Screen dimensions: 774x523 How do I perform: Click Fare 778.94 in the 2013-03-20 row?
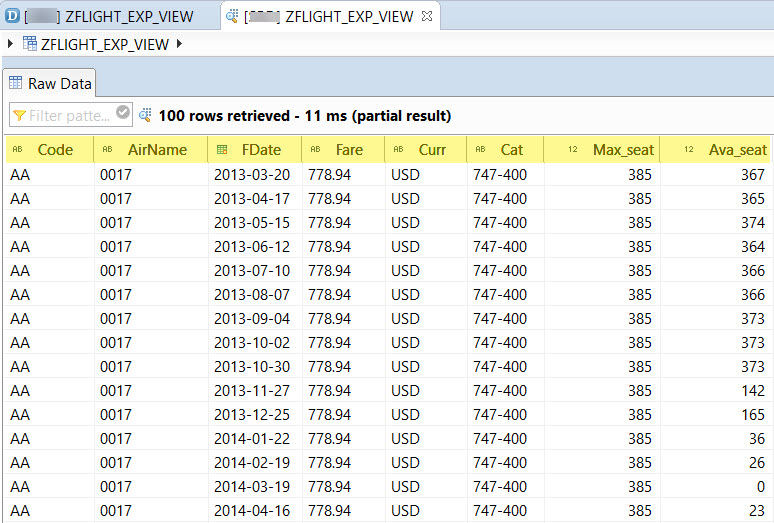(329, 175)
